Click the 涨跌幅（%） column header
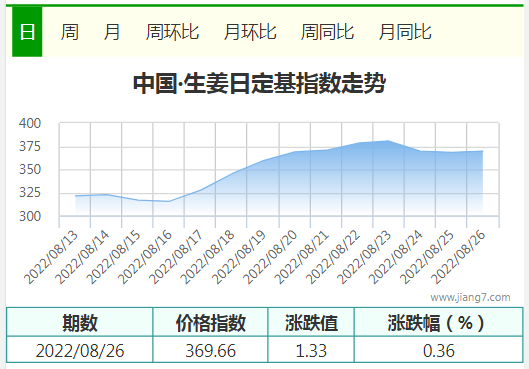Viewport: 529px width, 369px height. pos(439,322)
